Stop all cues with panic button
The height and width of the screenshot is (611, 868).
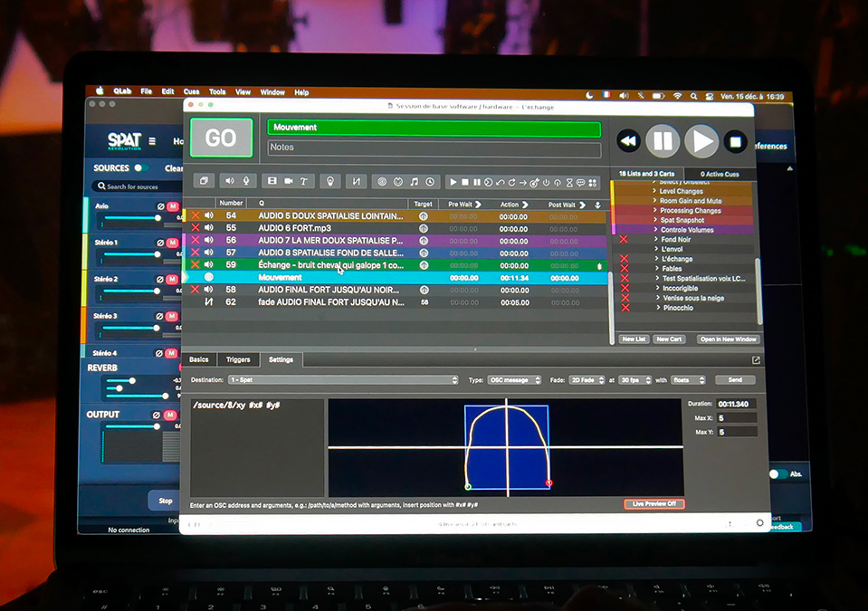[x=736, y=142]
